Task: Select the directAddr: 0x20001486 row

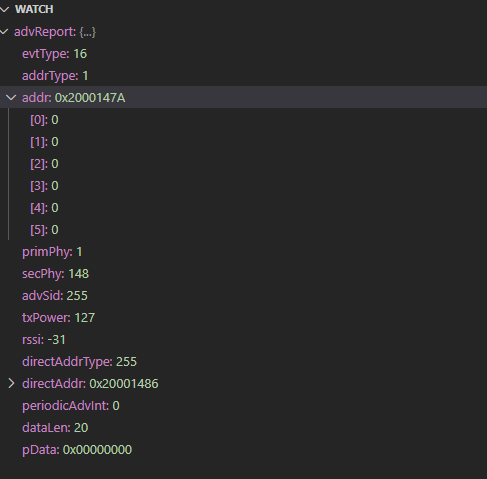Action: [x=243, y=384]
